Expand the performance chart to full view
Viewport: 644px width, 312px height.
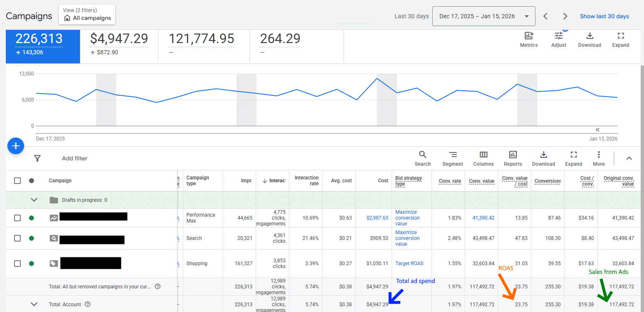pyautogui.click(x=620, y=40)
